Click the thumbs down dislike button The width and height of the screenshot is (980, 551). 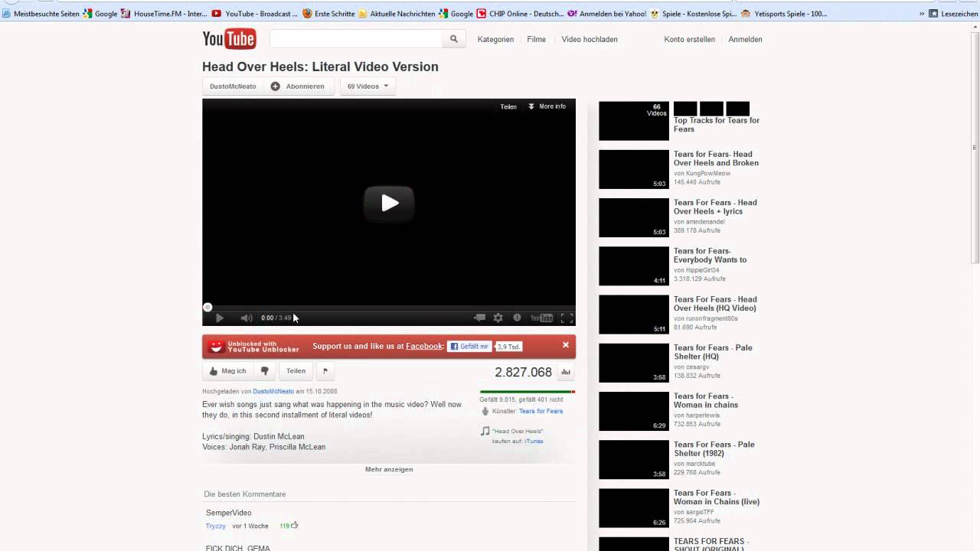click(265, 371)
